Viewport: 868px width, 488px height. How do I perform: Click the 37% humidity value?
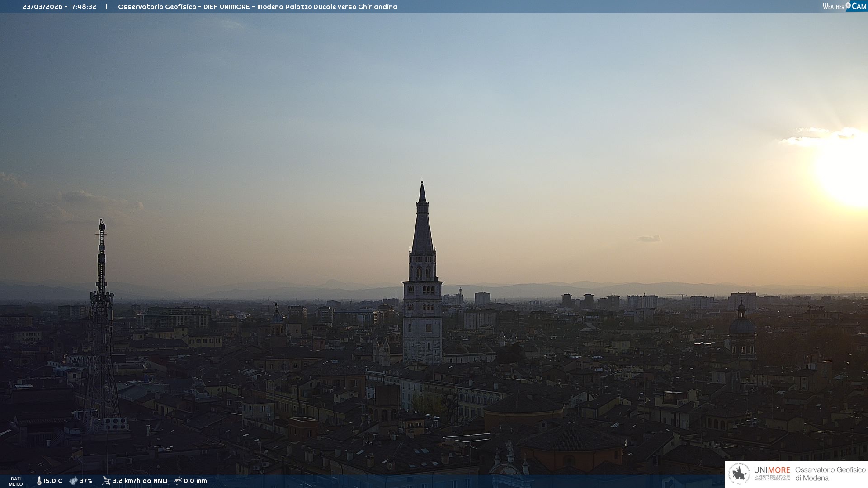pos(86,481)
